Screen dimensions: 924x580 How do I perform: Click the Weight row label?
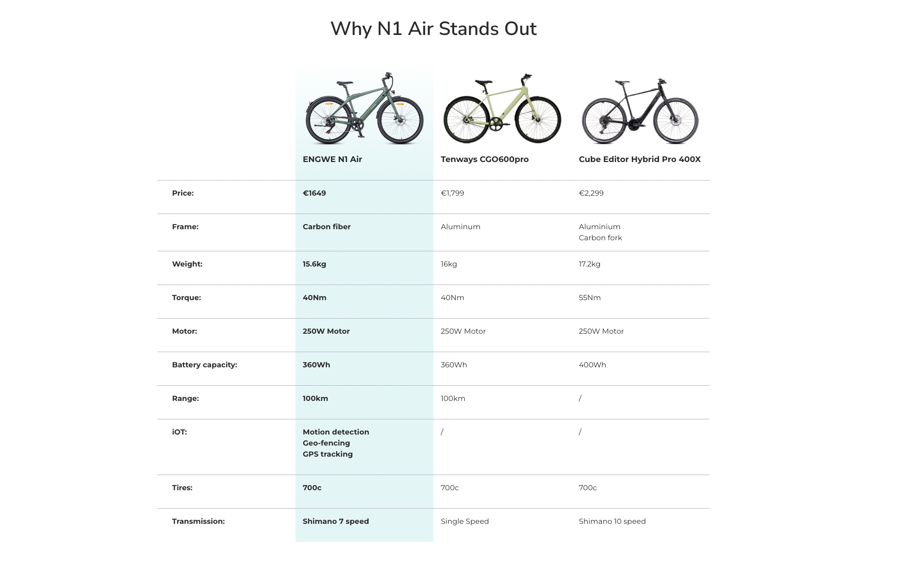pyautogui.click(x=187, y=264)
